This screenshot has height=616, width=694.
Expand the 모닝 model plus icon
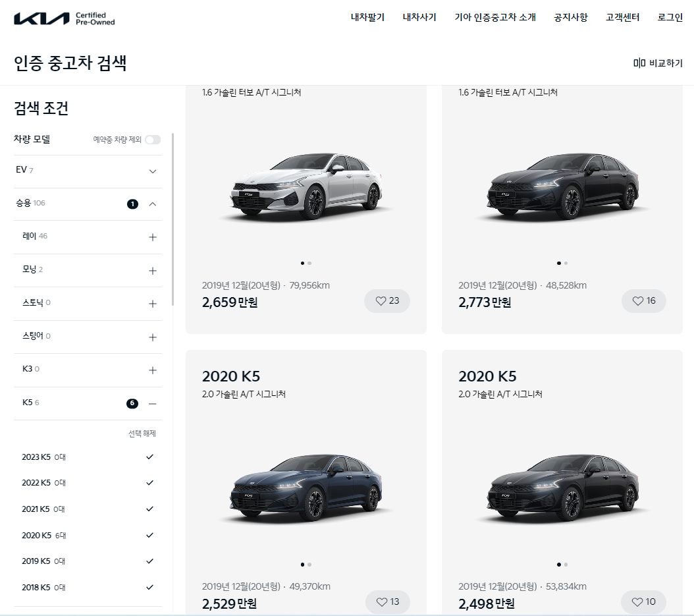tap(153, 271)
